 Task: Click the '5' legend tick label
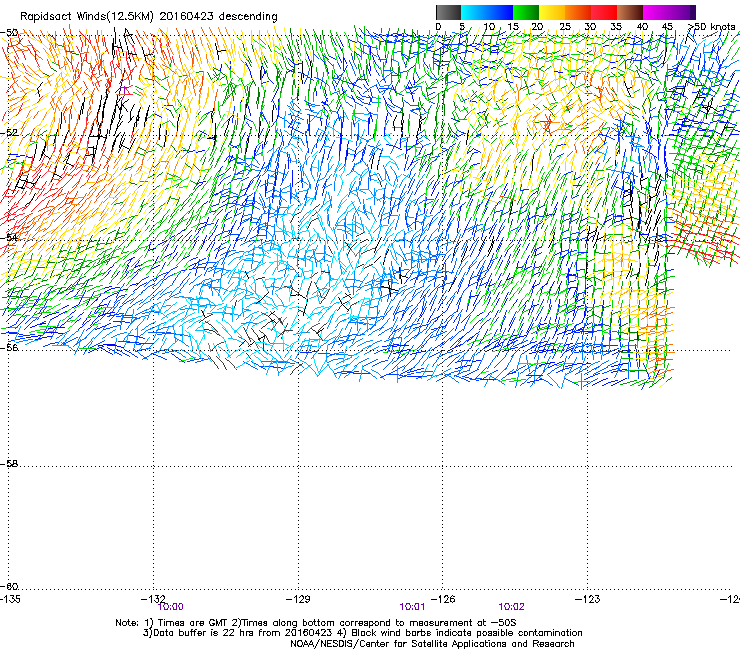[462, 26]
